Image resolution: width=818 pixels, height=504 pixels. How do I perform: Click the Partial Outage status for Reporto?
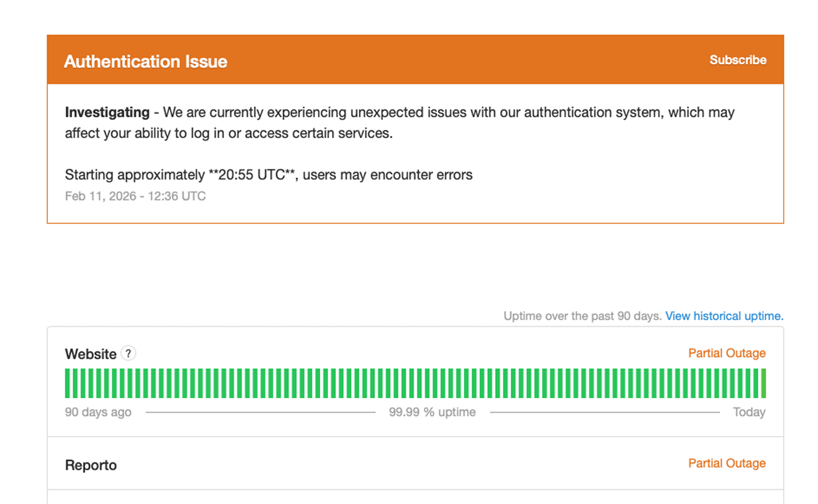(726, 463)
